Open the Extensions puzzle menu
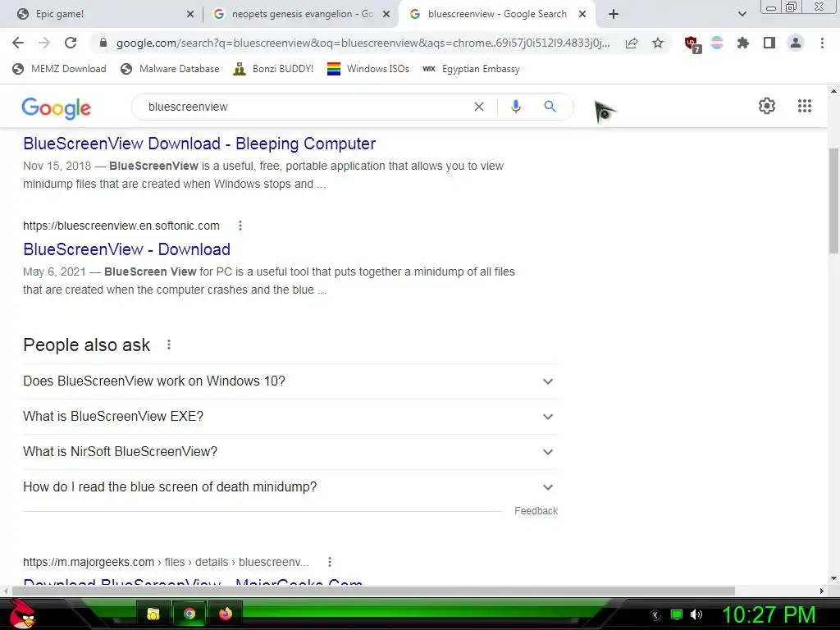Viewport: 840px width, 630px height. [743, 43]
